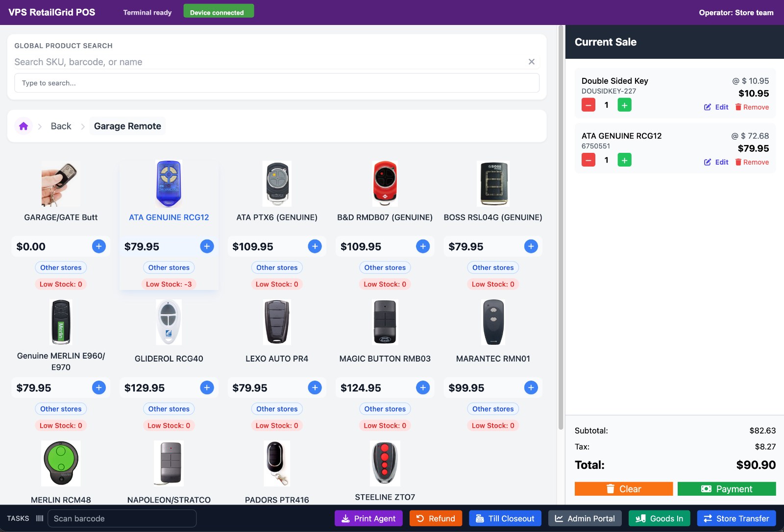Select the Garage Remote breadcrumb
The height and width of the screenshot is (532, 784).
pyautogui.click(x=127, y=126)
